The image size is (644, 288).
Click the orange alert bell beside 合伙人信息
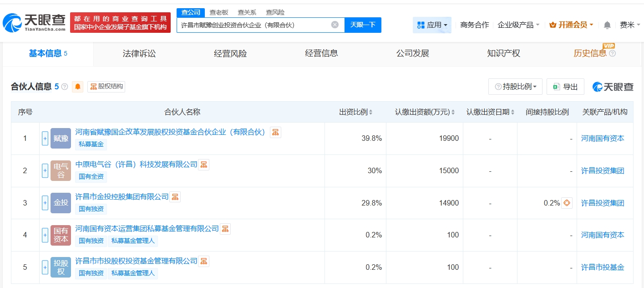(78, 87)
